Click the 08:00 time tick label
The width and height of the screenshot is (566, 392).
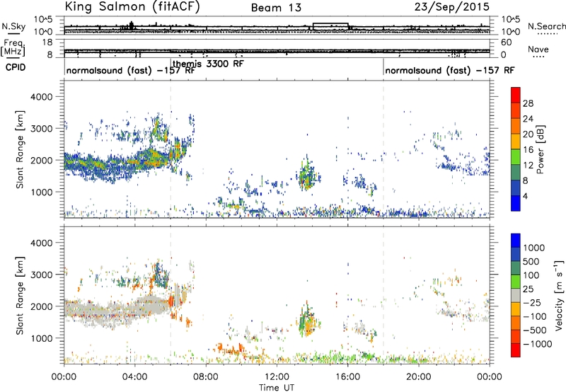coord(206,377)
